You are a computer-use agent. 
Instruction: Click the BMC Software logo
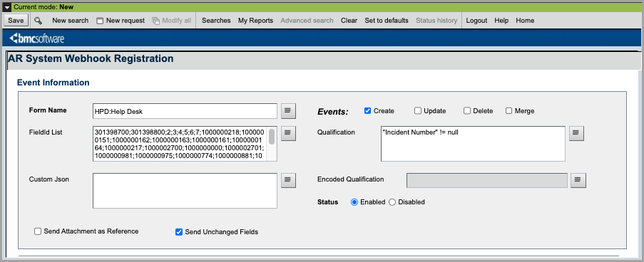pos(36,38)
